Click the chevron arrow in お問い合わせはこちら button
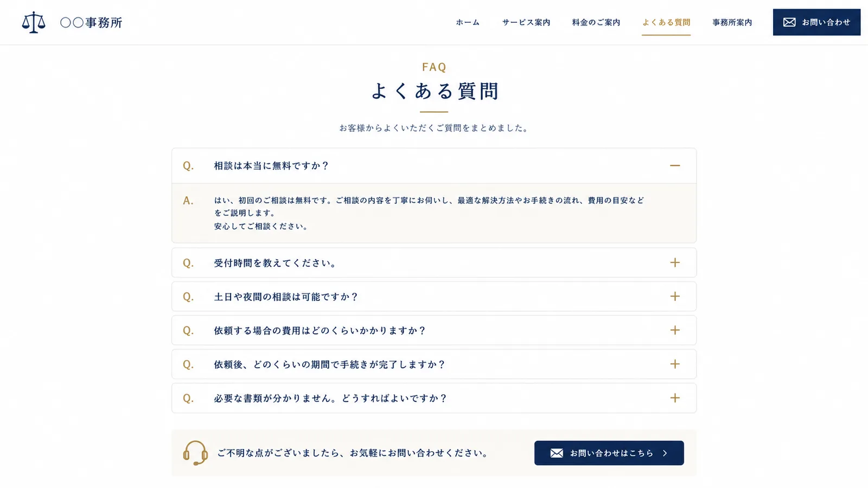Screen dimensions: 868x488 (x=665, y=453)
